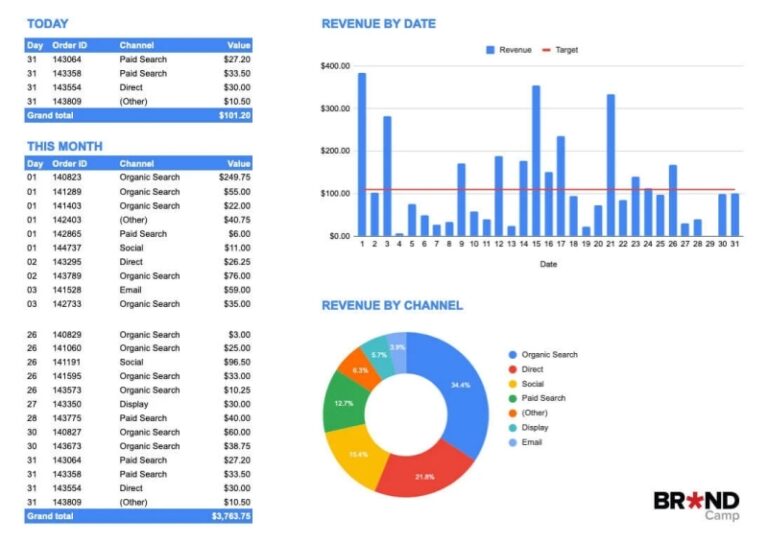Select the Organic Search legend dot
768x543 pixels.
[512, 355]
